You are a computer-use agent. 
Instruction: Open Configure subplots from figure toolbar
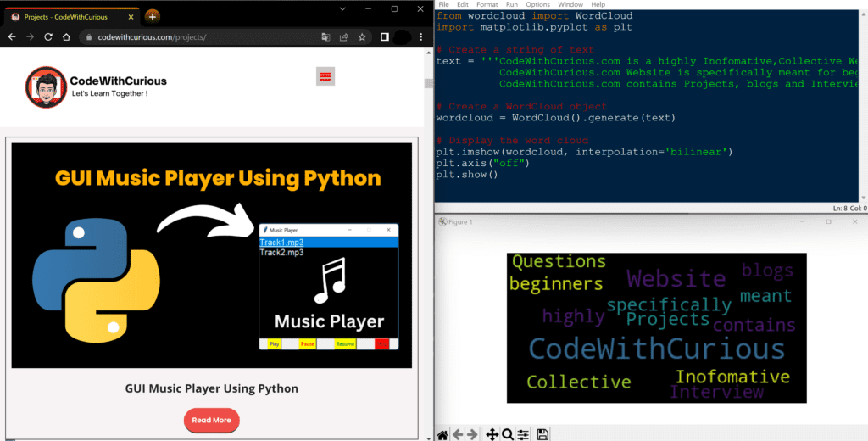[523, 434]
